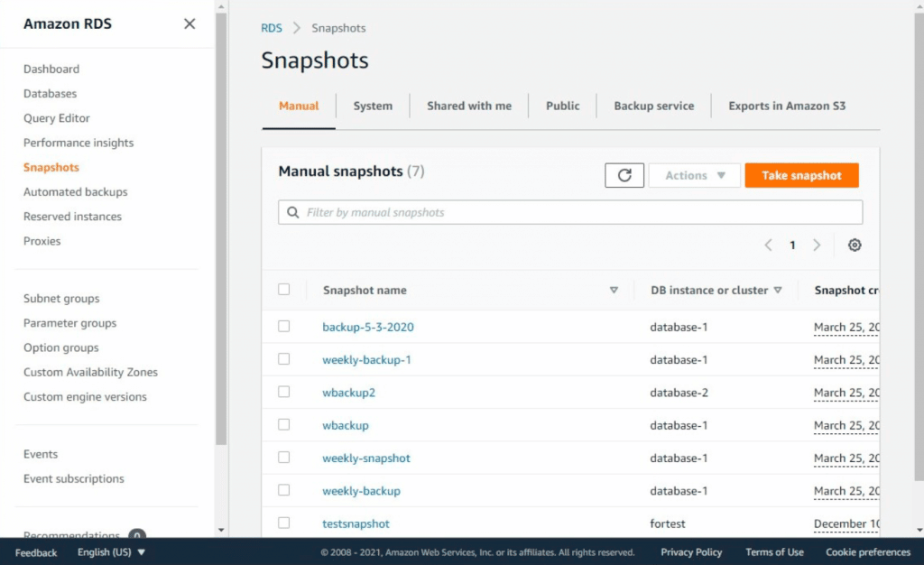Check the checkbox for backup-5-3-2020

click(x=285, y=327)
